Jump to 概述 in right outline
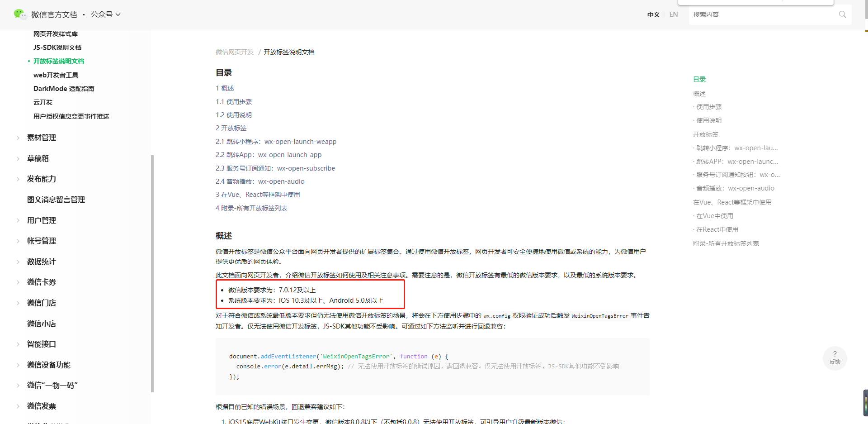Screen dimensions: 868x424 click(x=699, y=94)
